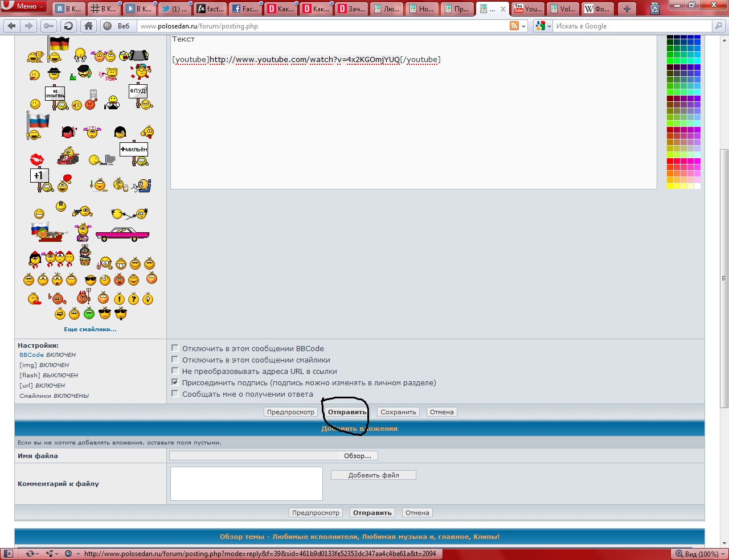Switch to the YouTube tab

528,9
